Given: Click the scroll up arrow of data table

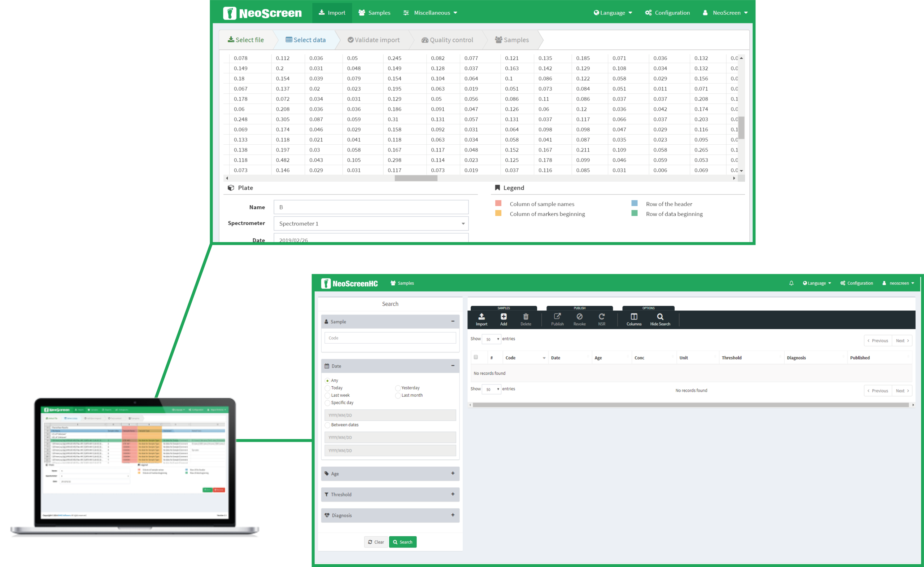Looking at the screenshot, I should pos(741,58).
